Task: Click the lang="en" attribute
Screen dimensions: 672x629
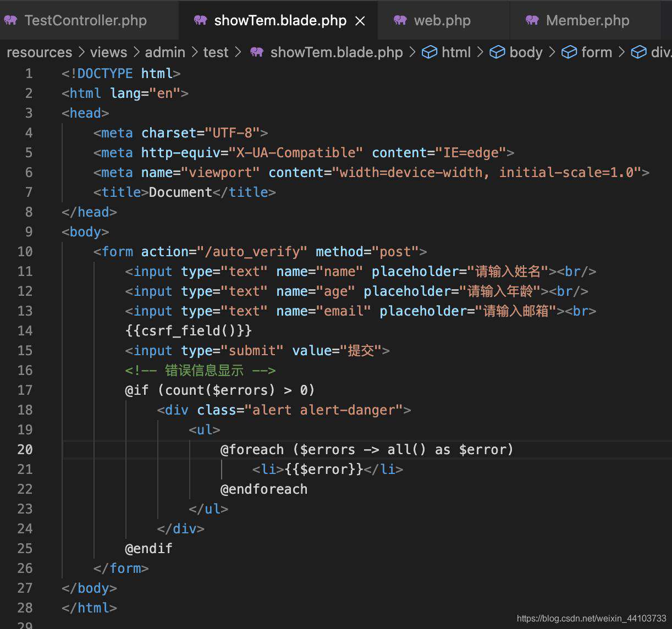Action: pyautogui.click(x=145, y=93)
